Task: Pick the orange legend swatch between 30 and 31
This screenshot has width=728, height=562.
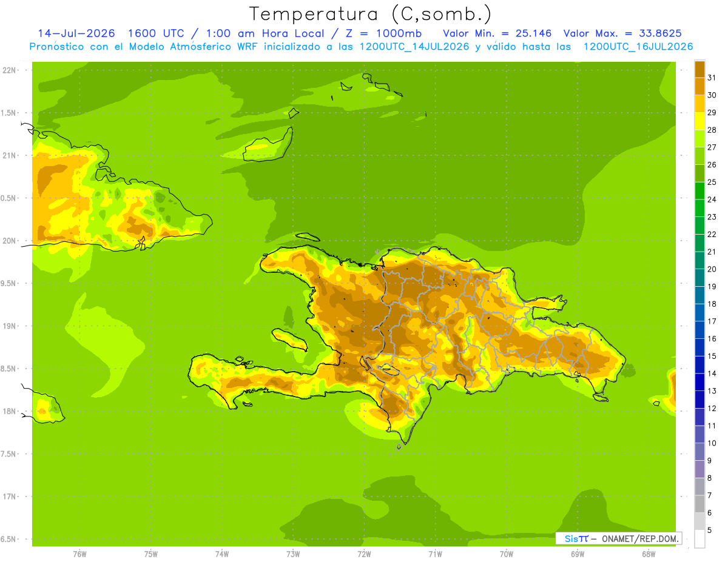Action: (x=700, y=87)
